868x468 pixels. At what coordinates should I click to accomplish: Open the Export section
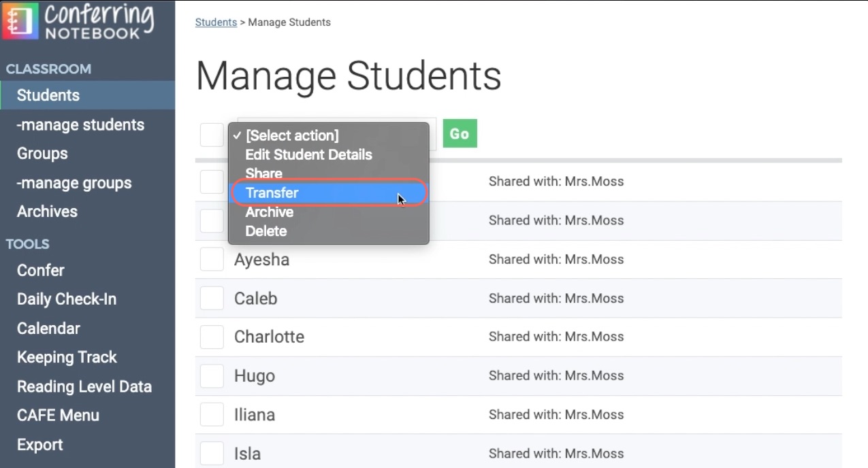[x=39, y=444]
